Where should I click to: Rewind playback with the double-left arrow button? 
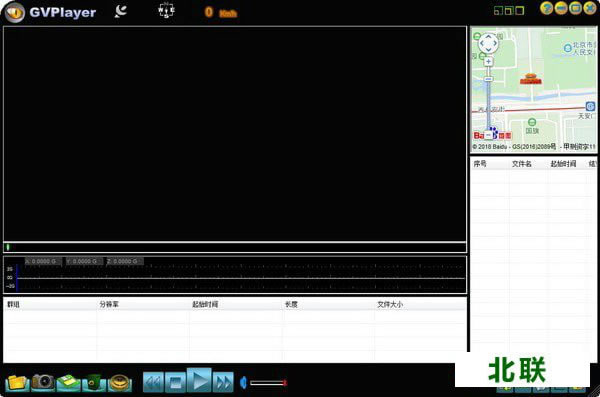(153, 382)
